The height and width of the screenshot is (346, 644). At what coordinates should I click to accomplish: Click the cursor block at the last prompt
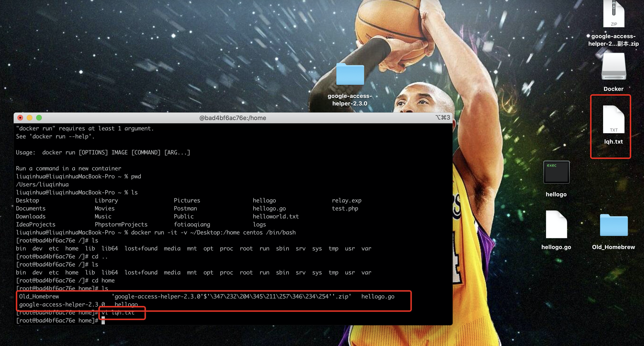pos(103,321)
